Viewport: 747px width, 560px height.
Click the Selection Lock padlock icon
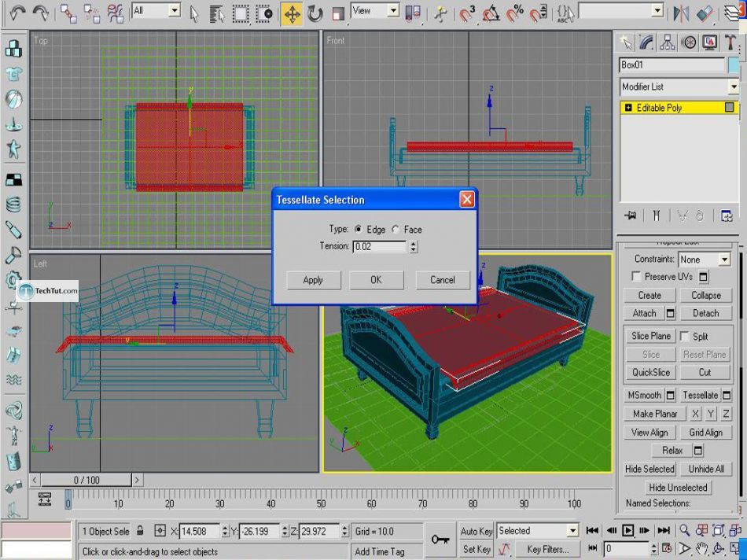pyautogui.click(x=140, y=530)
